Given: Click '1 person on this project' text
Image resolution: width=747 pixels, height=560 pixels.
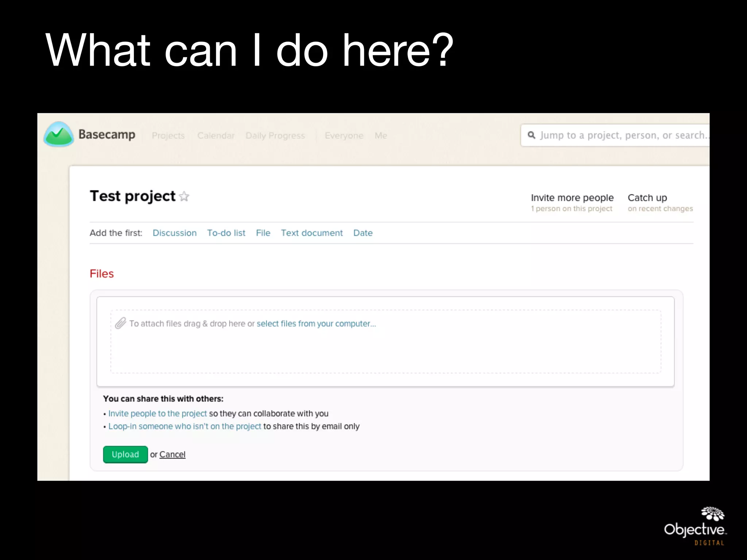Looking at the screenshot, I should 572,209.
